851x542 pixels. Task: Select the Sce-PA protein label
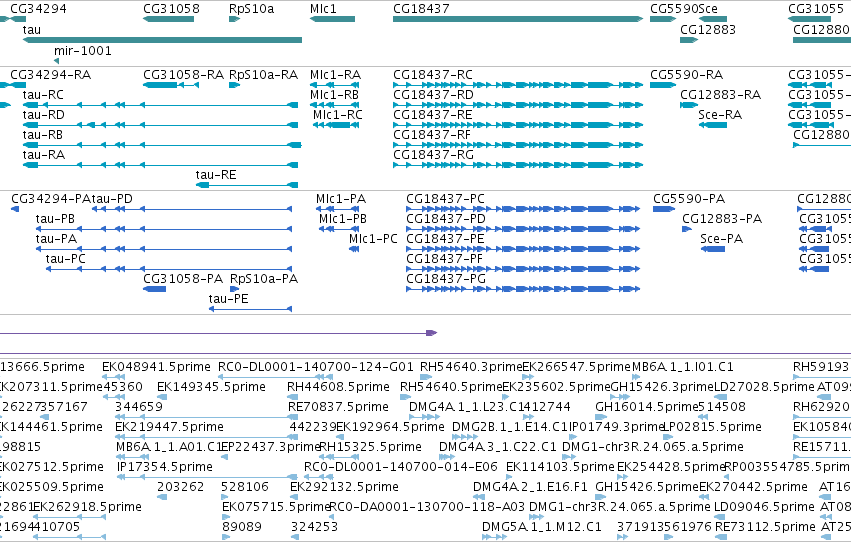[x=721, y=239]
